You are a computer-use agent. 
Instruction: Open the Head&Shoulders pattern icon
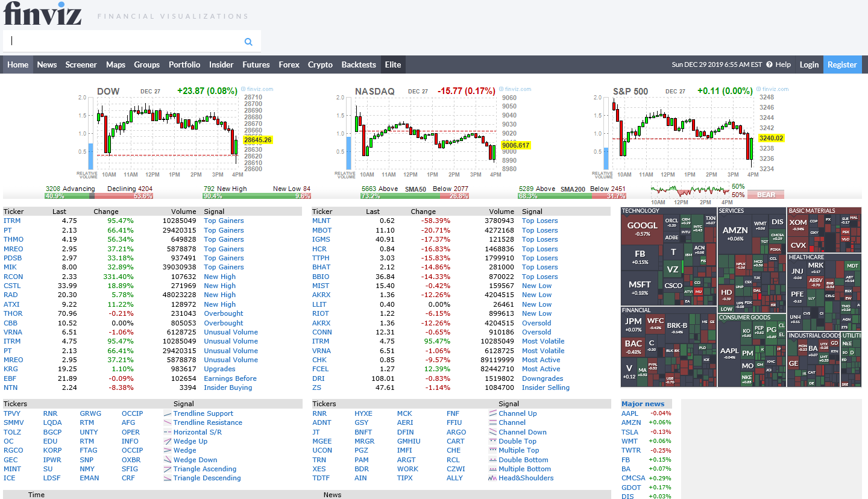(493, 478)
